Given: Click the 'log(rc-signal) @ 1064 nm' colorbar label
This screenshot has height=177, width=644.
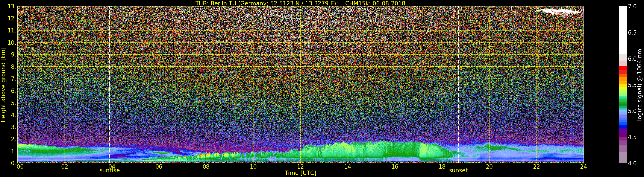Looking at the screenshot, I should [x=640, y=85].
